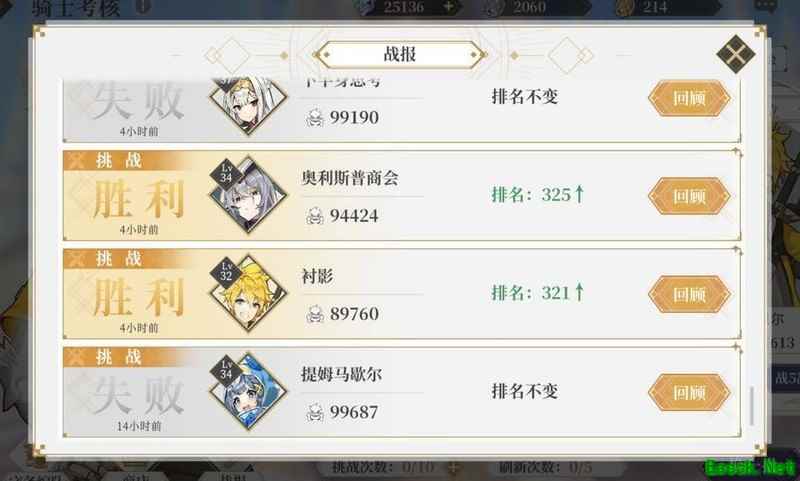Click the 排名: 321 rank-up text
800x481 pixels.
click(538, 293)
